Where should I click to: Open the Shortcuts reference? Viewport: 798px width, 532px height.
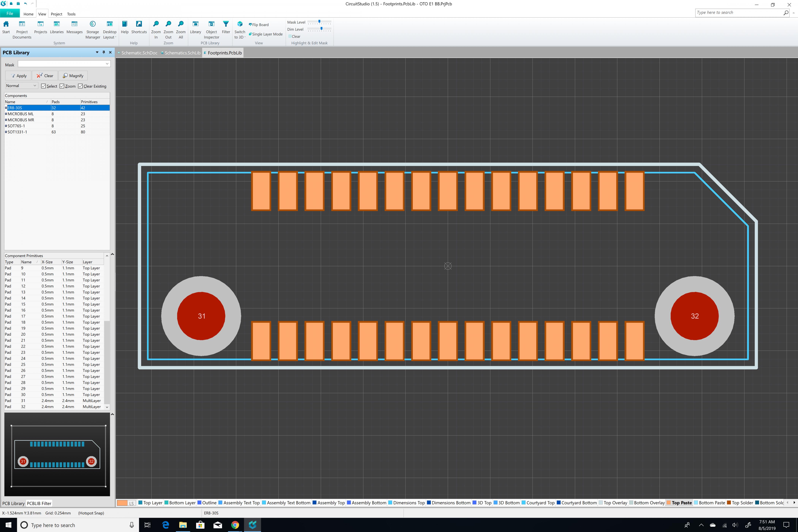tap(139, 28)
